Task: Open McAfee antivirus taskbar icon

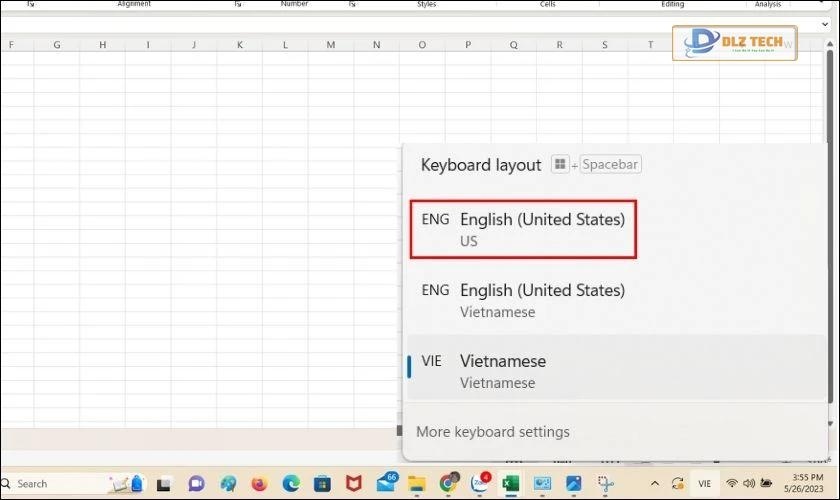Action: (354, 484)
